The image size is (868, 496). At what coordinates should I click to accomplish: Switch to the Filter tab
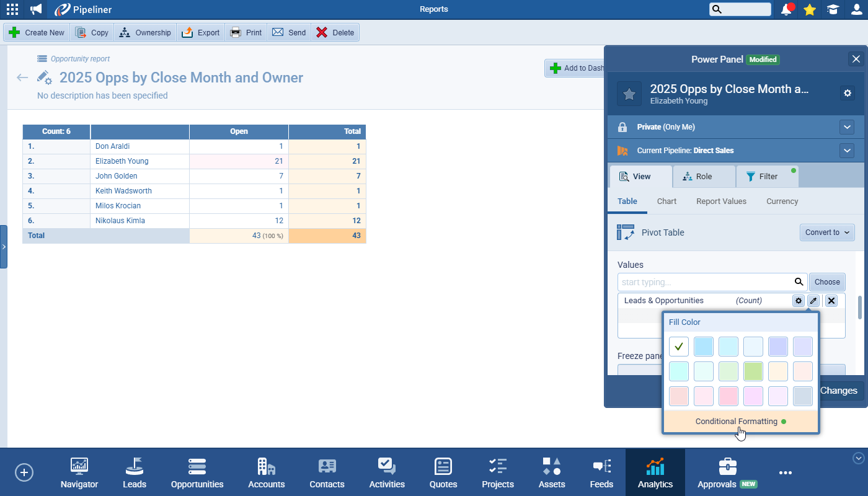767,177
